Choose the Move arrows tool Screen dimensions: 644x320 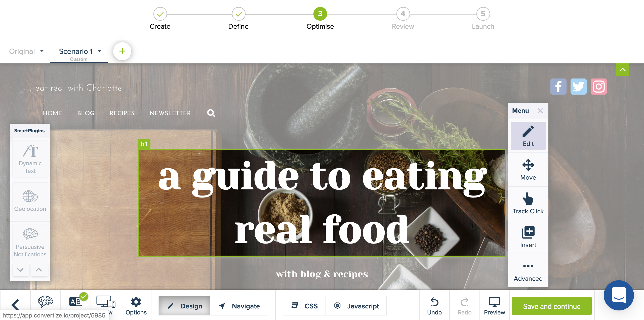(x=528, y=170)
